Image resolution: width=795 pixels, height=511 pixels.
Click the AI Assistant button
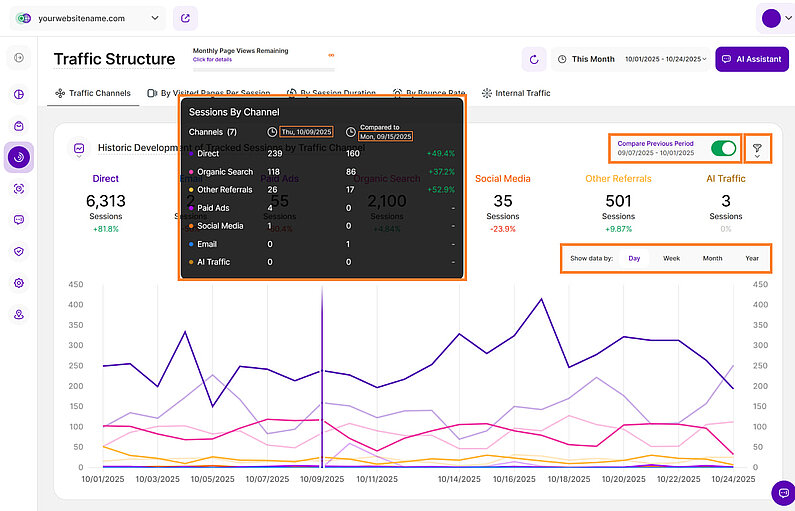(x=752, y=59)
